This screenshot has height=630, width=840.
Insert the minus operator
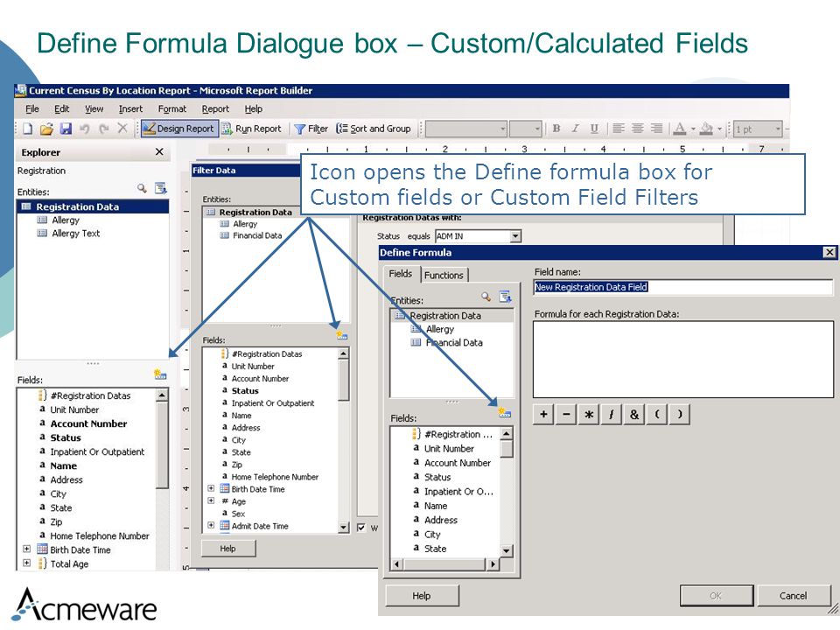(x=566, y=414)
